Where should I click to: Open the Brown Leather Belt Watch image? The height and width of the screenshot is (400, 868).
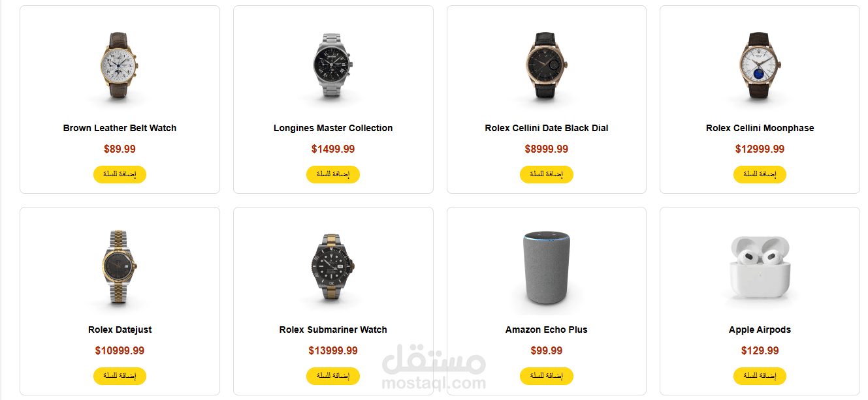click(x=120, y=66)
